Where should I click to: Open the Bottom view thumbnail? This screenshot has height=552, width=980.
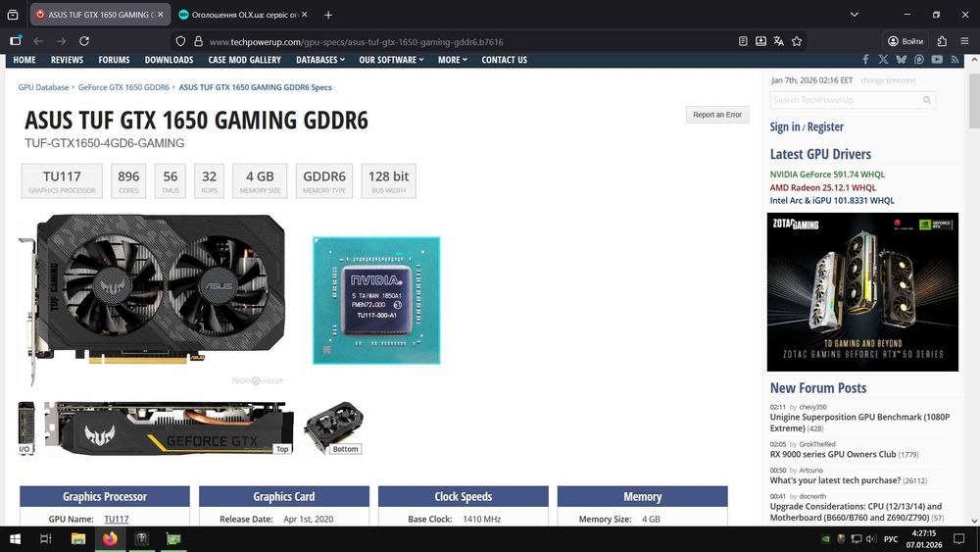pos(334,428)
